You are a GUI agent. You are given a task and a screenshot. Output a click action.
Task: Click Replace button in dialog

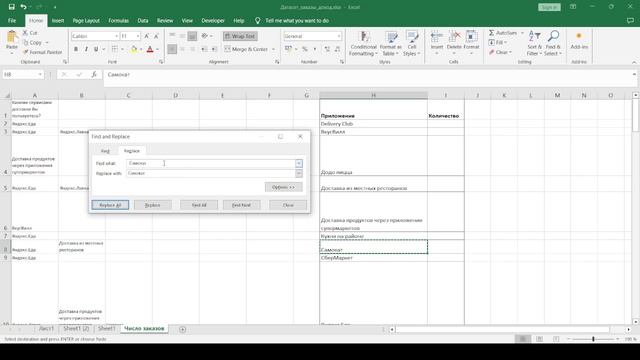(153, 205)
